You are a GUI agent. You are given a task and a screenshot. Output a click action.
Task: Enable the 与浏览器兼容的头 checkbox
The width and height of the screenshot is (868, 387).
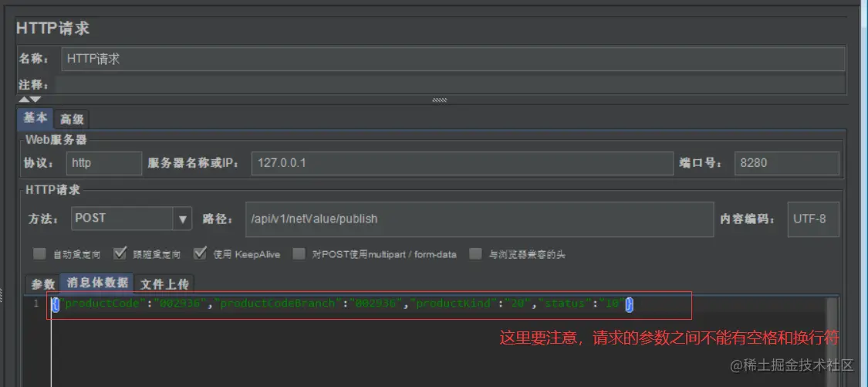475,254
